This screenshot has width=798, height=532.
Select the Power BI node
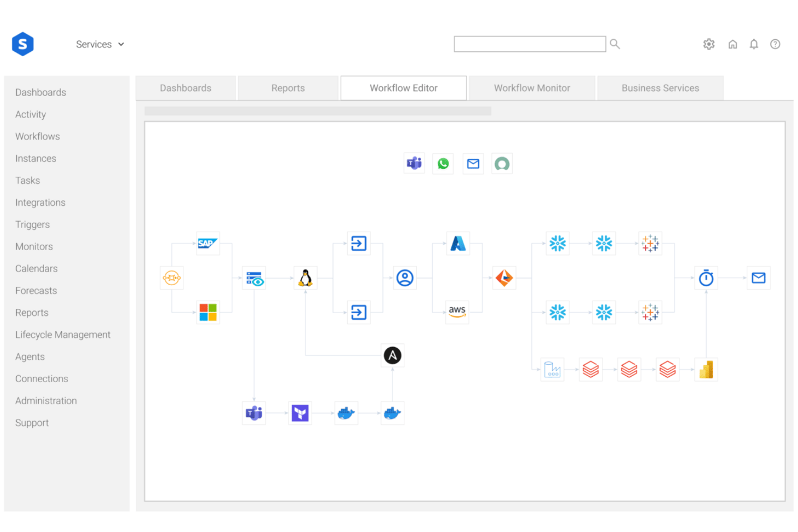706,370
